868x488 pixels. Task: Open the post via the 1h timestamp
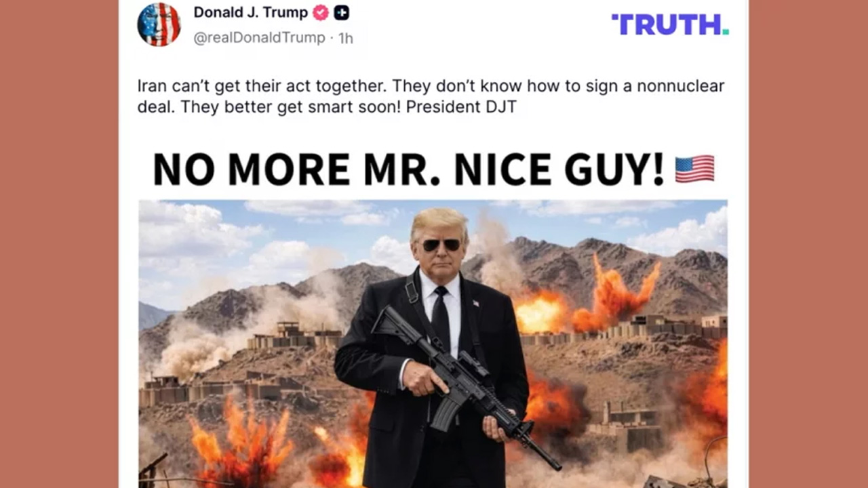coord(346,39)
